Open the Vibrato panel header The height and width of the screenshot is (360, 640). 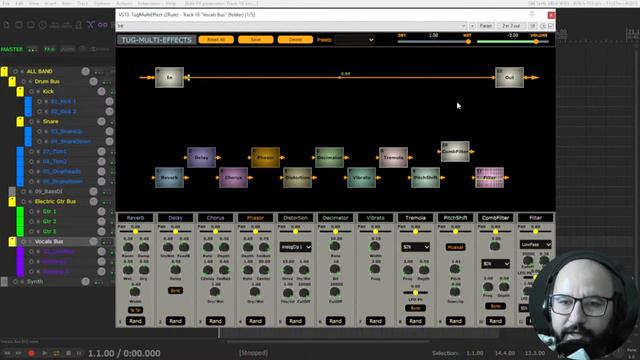click(x=376, y=218)
